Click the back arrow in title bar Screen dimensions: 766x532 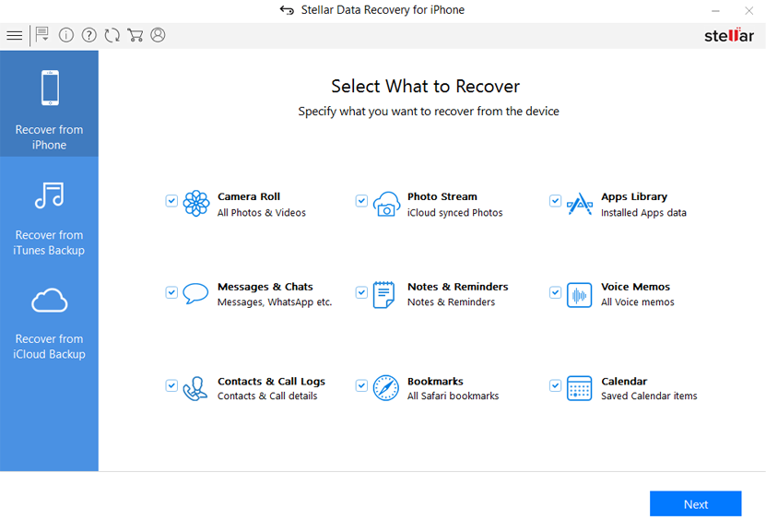click(x=287, y=10)
